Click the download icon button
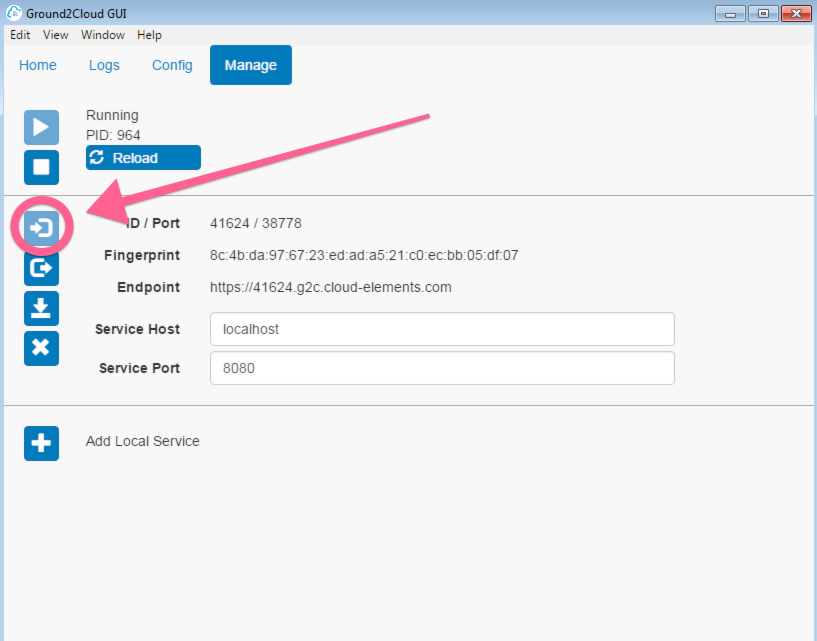Image resolution: width=817 pixels, height=641 pixels. [x=41, y=308]
